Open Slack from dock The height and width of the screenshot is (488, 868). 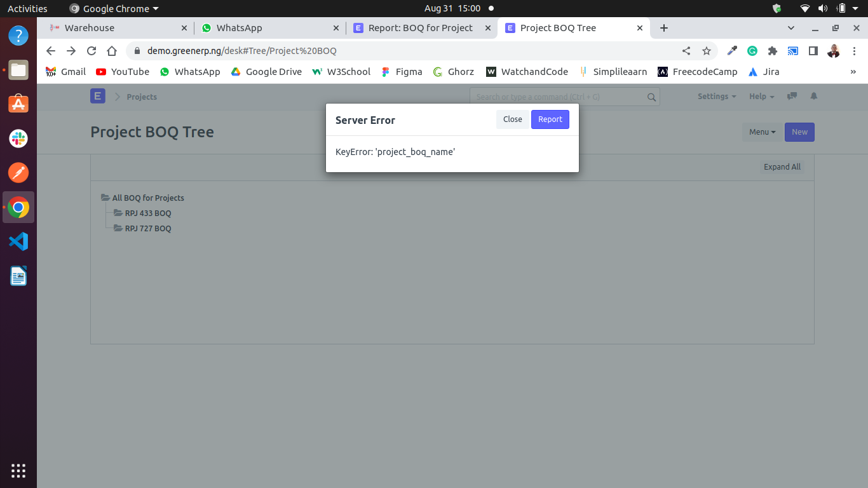tap(18, 138)
